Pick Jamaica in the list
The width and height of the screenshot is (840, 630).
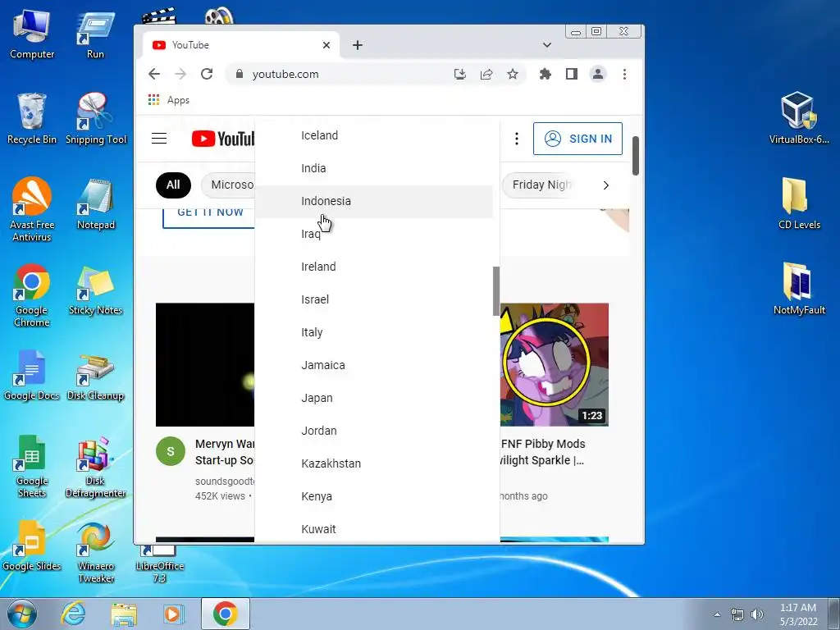(374, 365)
